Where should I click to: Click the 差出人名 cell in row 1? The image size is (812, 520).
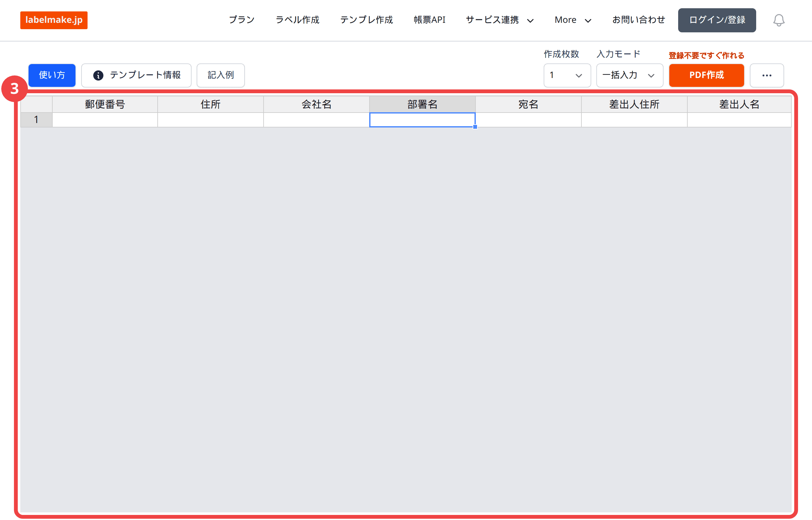coord(739,120)
